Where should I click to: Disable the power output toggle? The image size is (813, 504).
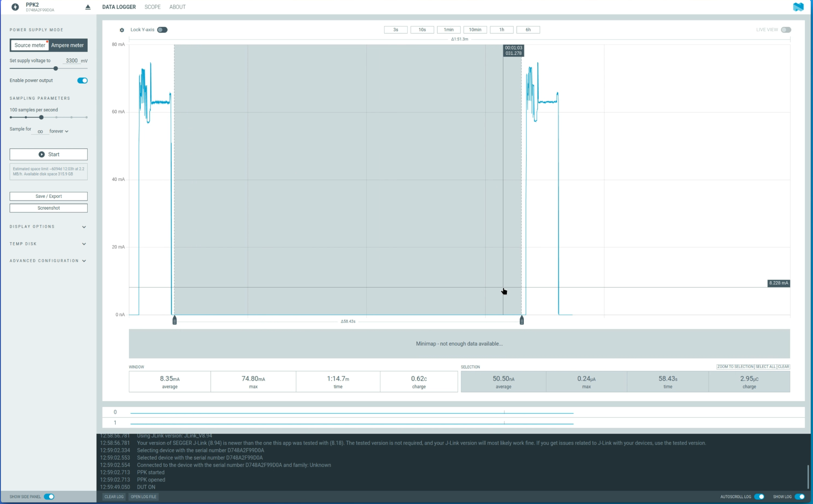pos(82,81)
